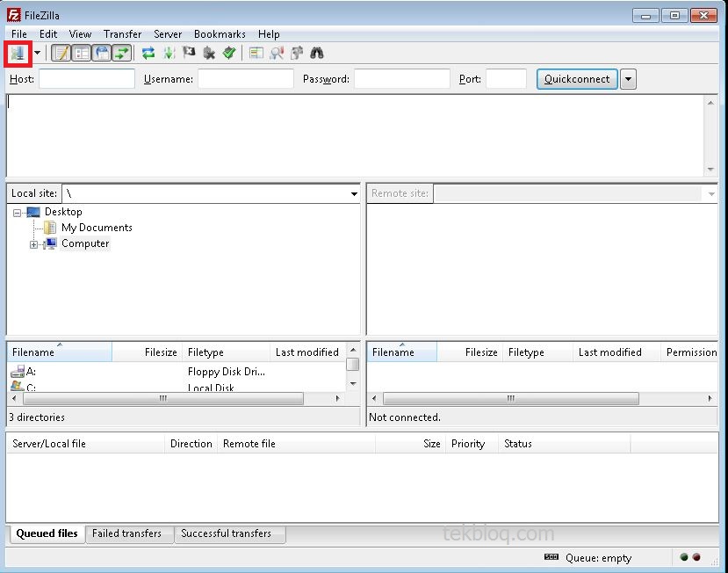Click the Direction column header
Viewport: 728px width, 573px height.
pyautogui.click(x=191, y=444)
